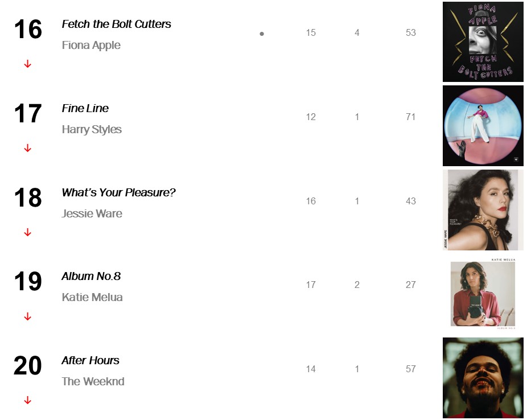Click the Katie Melua artist name
527x420 pixels.
click(92, 297)
